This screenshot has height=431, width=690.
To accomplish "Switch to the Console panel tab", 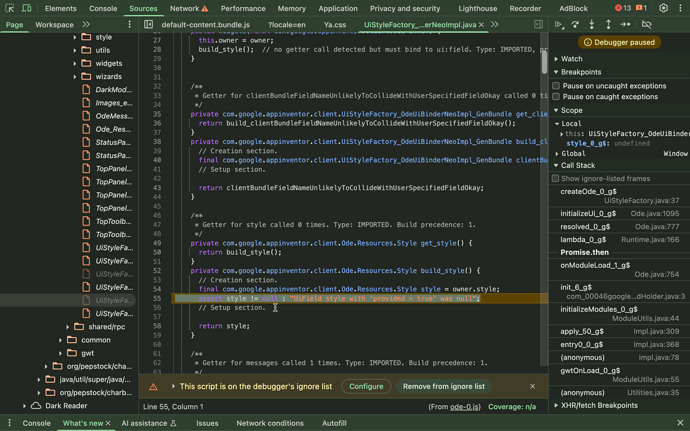I will [x=103, y=8].
